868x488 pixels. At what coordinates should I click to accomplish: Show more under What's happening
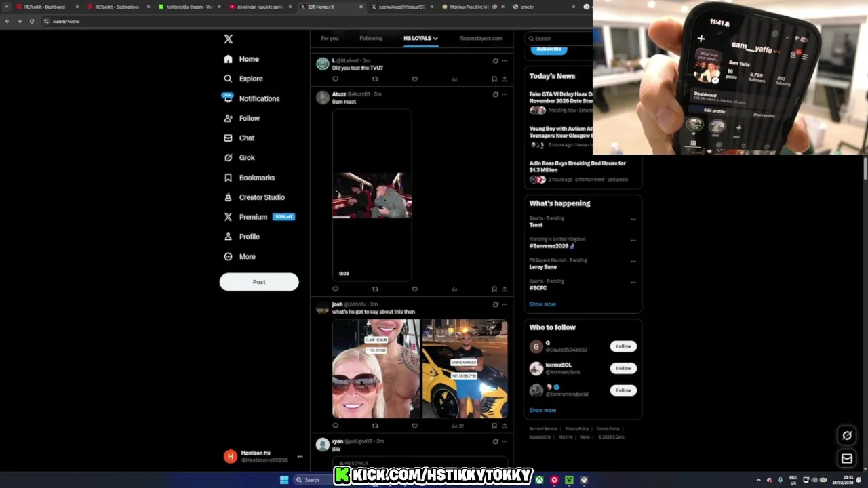click(542, 304)
